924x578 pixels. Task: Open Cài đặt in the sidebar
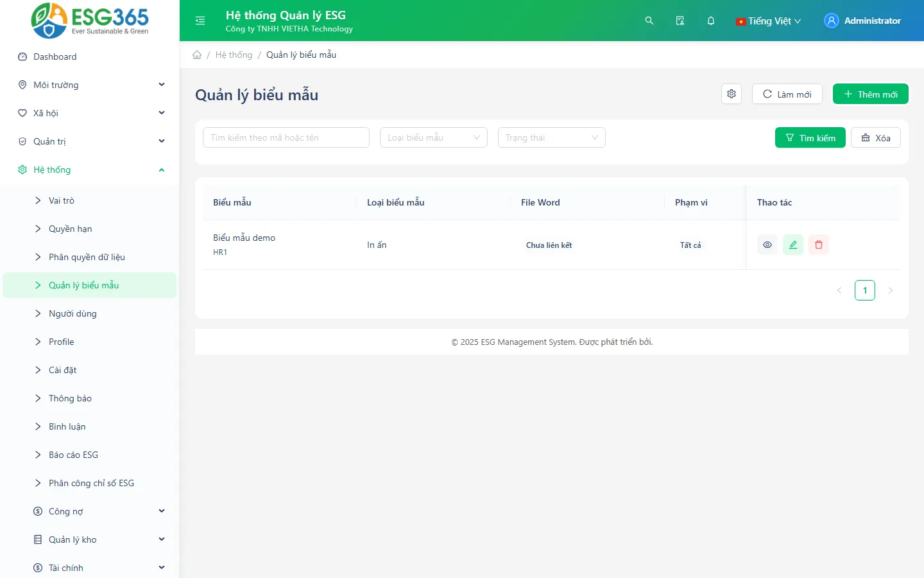click(90, 370)
